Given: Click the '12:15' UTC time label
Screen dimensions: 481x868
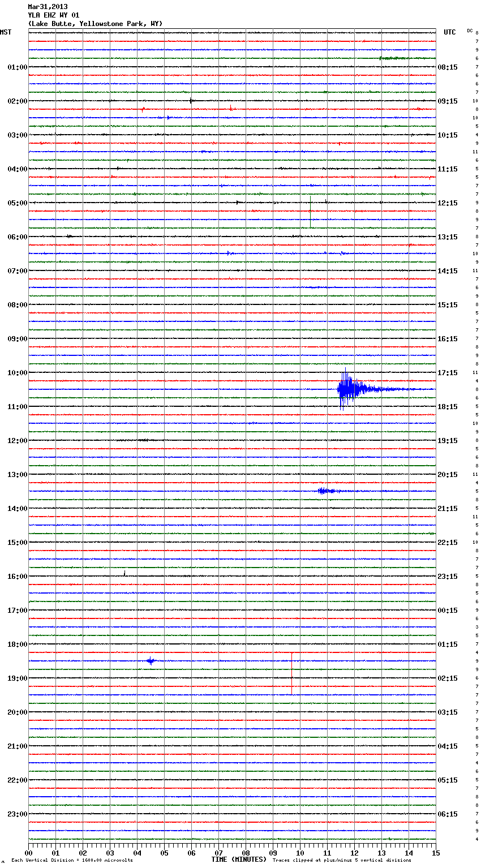Looking at the screenshot, I should pyautogui.click(x=448, y=203).
